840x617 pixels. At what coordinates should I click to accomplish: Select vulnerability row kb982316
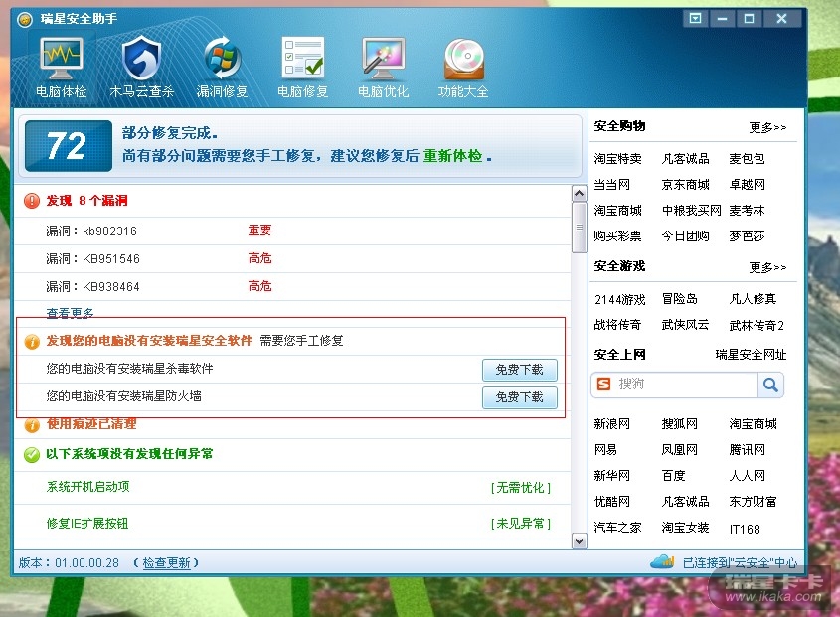click(292, 231)
